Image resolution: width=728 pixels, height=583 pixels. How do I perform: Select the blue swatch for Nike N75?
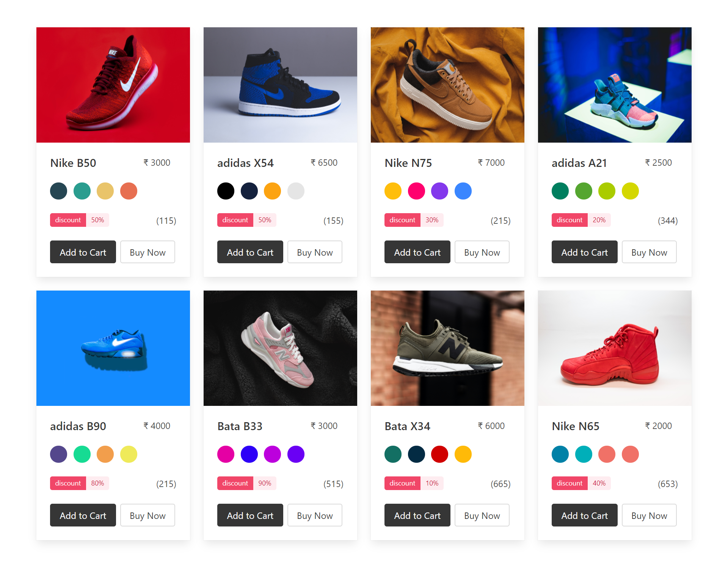point(463,191)
